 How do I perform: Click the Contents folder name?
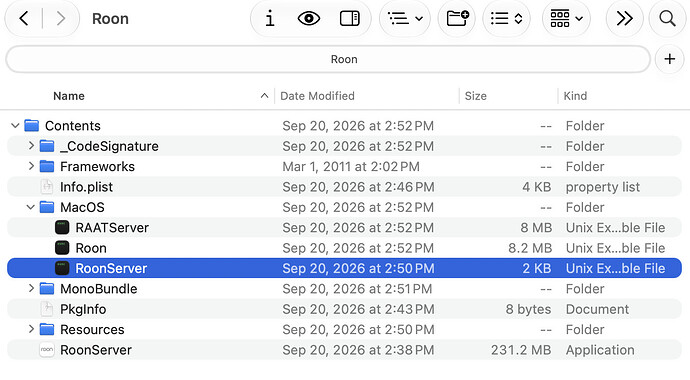click(73, 126)
